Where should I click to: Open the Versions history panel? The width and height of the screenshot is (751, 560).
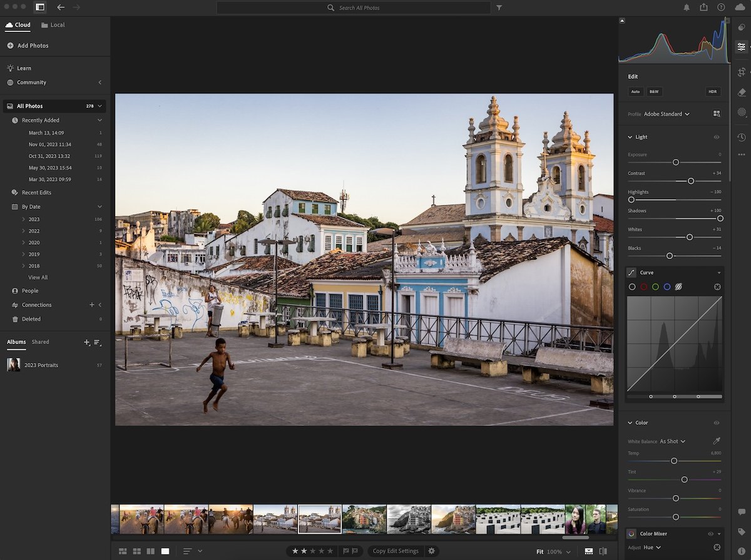pyautogui.click(x=742, y=137)
